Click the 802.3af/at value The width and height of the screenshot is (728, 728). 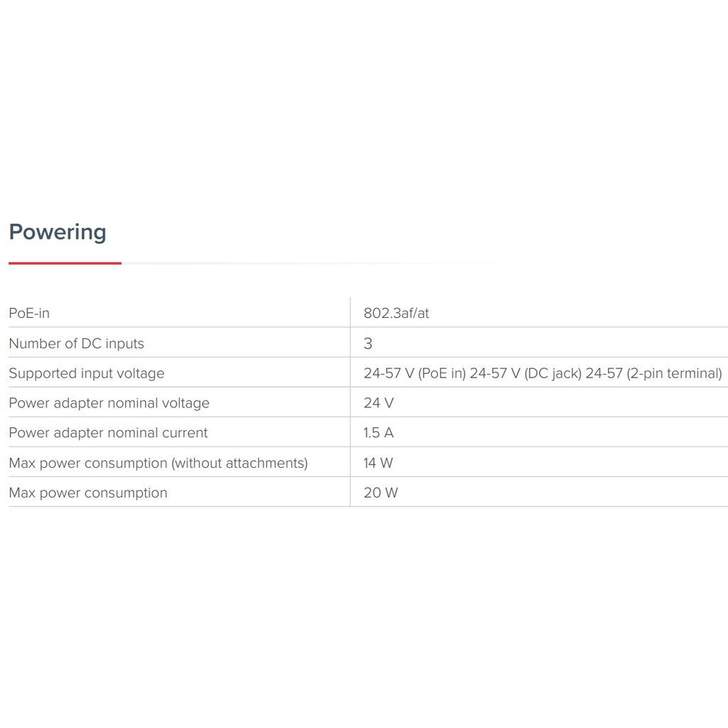click(396, 313)
